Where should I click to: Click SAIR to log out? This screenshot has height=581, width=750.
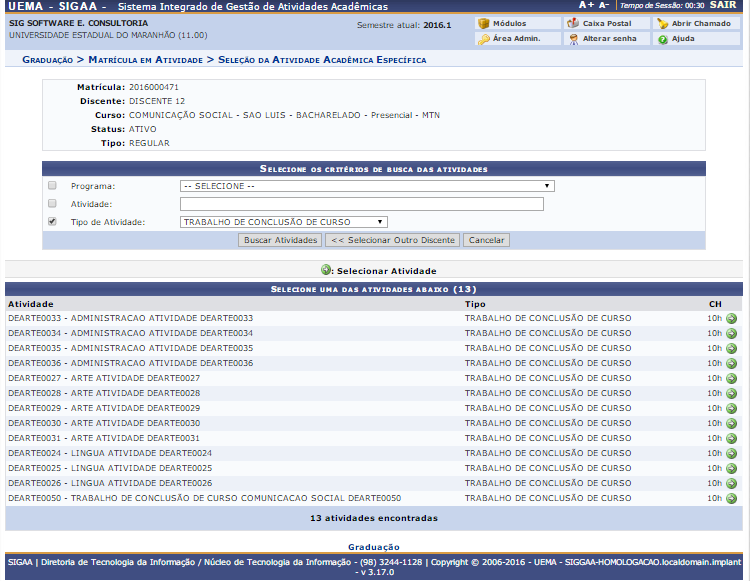(x=722, y=6)
